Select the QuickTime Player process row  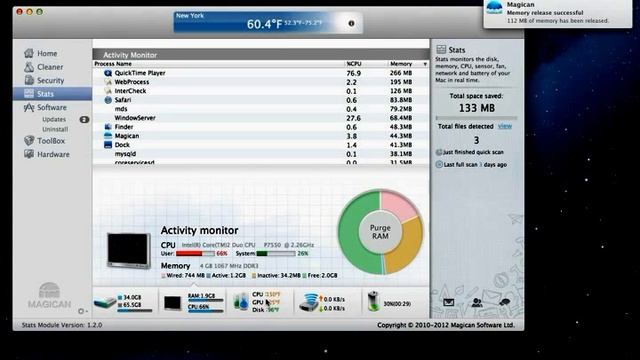pyautogui.click(x=261, y=73)
